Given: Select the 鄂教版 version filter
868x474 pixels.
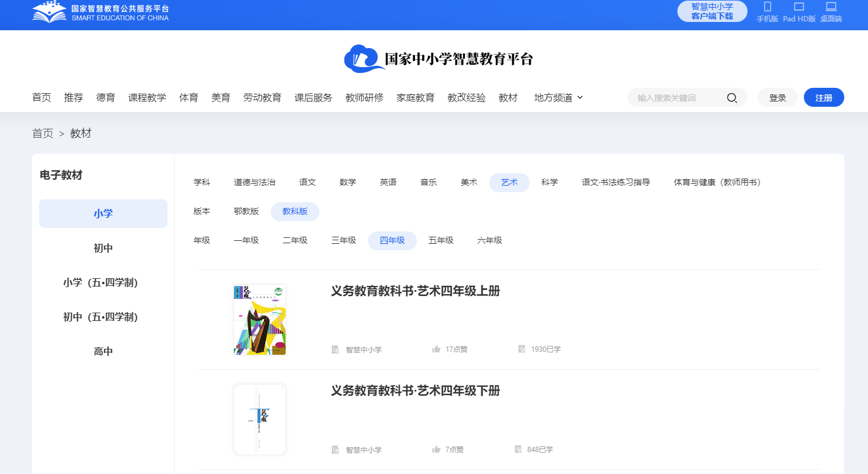Looking at the screenshot, I should pos(246,211).
